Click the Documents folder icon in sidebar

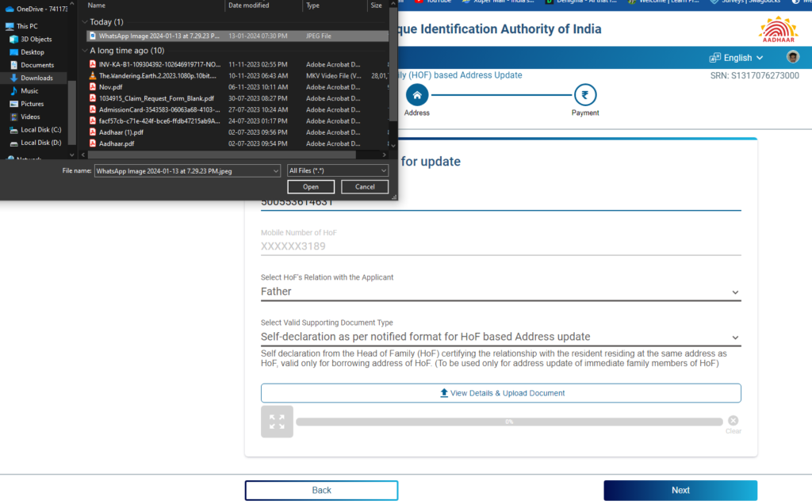point(14,65)
